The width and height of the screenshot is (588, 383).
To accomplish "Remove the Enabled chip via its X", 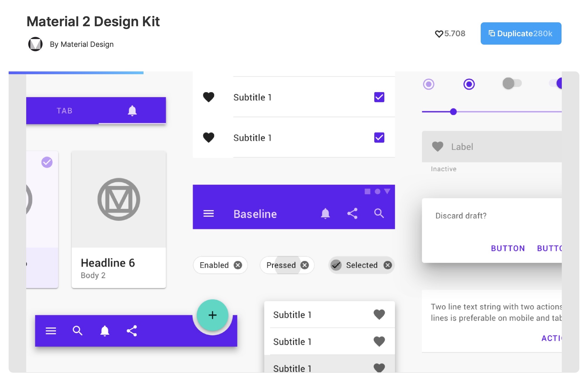I will point(238,265).
